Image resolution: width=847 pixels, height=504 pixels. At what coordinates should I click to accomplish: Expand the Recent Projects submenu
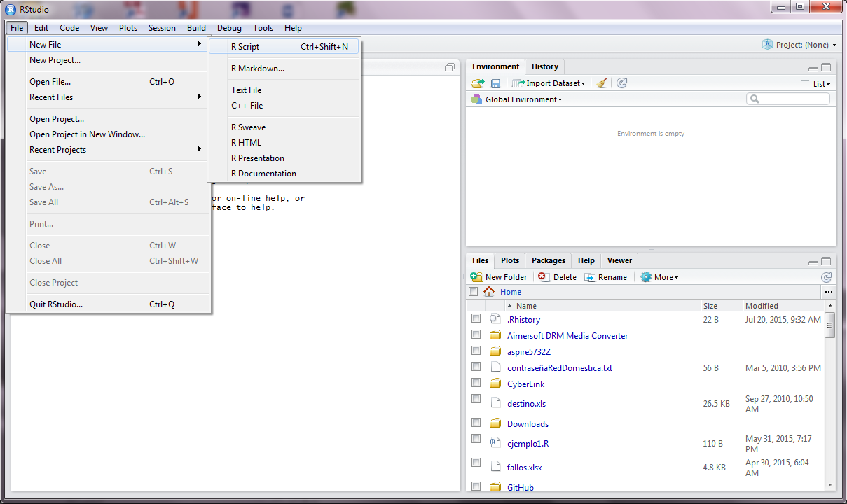[109, 150]
